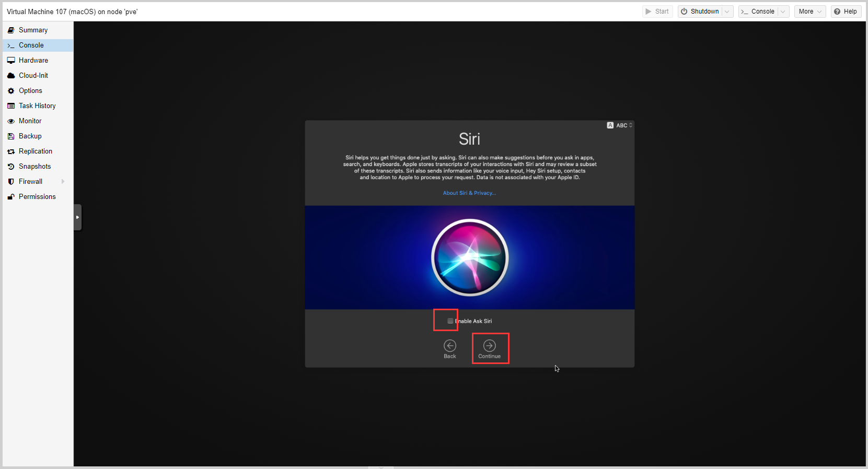The height and width of the screenshot is (469, 868).
Task: Expand the Console button dropdown arrow
Action: 783,11
